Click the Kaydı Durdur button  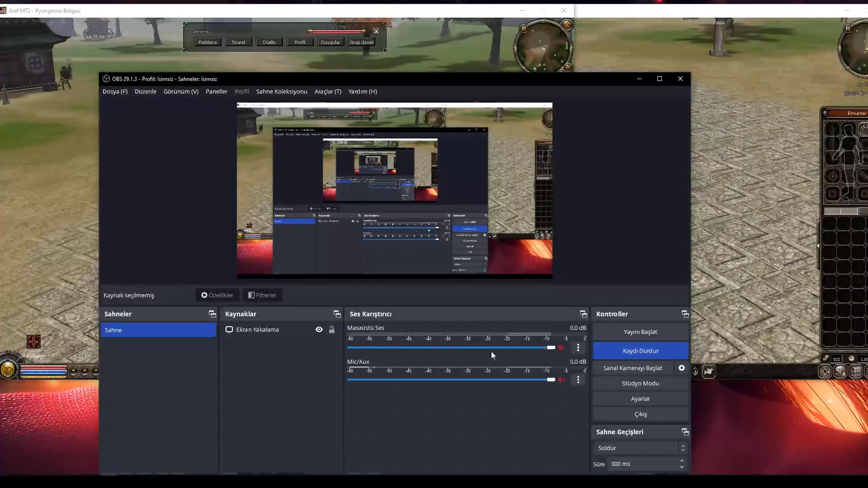(x=640, y=351)
